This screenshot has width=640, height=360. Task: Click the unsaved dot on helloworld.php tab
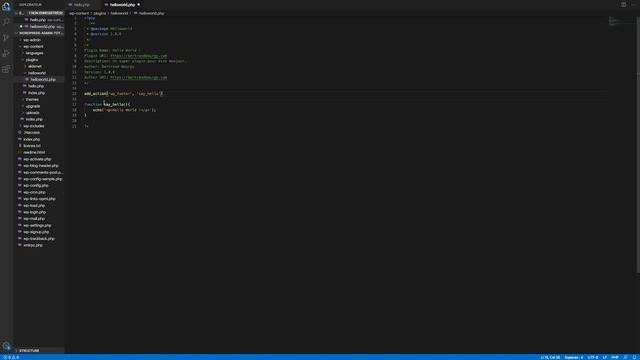138,4
